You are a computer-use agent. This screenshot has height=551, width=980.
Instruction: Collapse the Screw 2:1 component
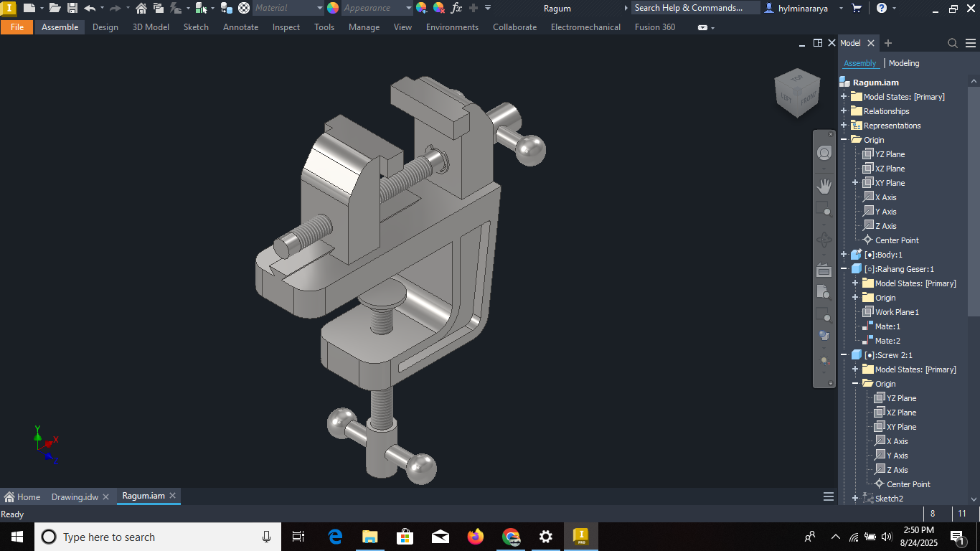click(844, 355)
